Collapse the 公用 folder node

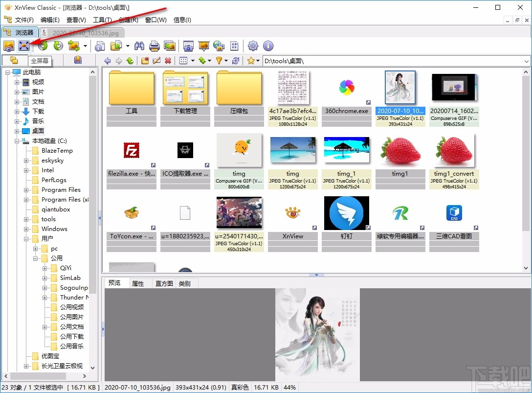tap(35, 258)
